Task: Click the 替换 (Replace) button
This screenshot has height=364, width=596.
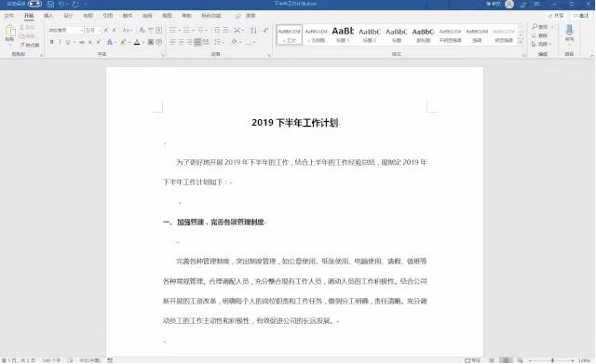Action: [540, 35]
